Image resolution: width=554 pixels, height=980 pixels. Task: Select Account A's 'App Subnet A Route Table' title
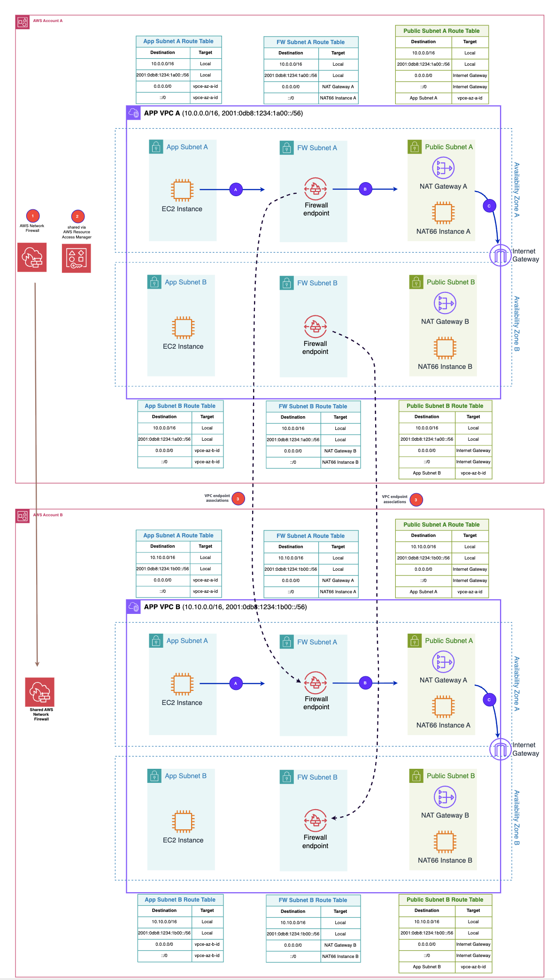pyautogui.click(x=178, y=41)
